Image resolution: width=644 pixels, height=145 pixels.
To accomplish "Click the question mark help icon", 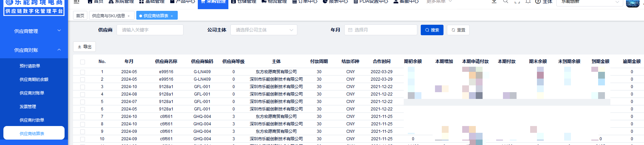I will click(538, 1).
